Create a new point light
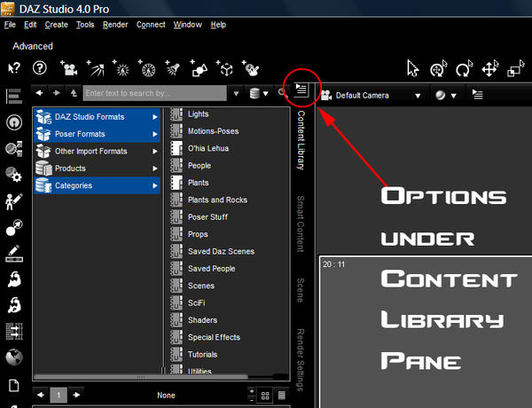 pyautogui.click(x=121, y=68)
